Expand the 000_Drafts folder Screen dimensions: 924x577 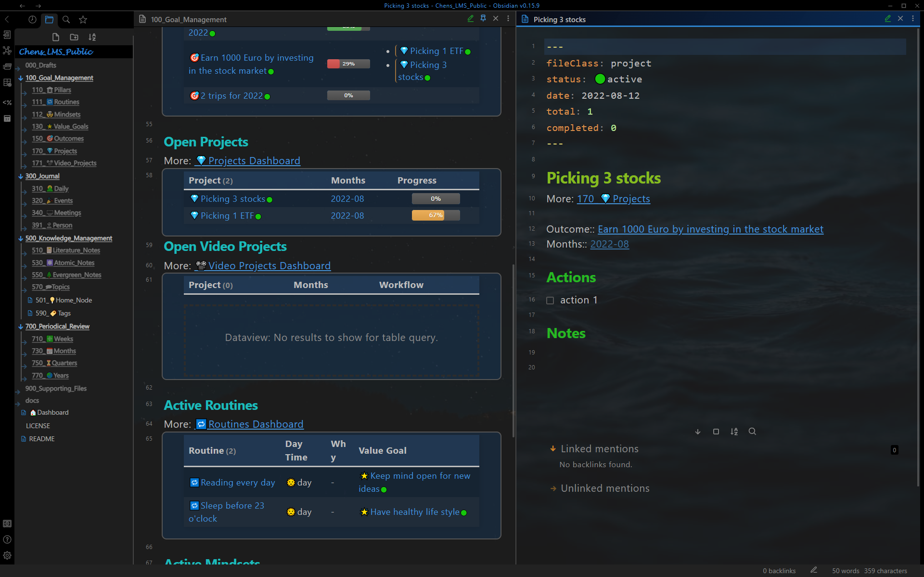[40, 65]
